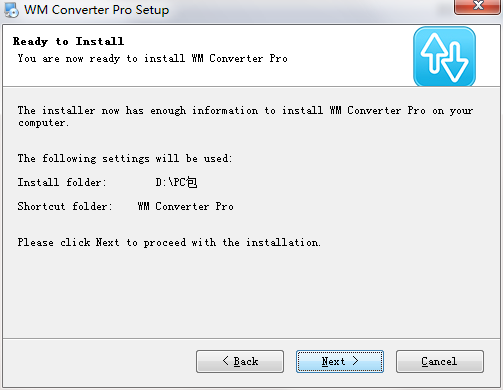This screenshot has height=390, width=503.
Task: Click the install folder path D:\PC包
Action: tap(176, 182)
